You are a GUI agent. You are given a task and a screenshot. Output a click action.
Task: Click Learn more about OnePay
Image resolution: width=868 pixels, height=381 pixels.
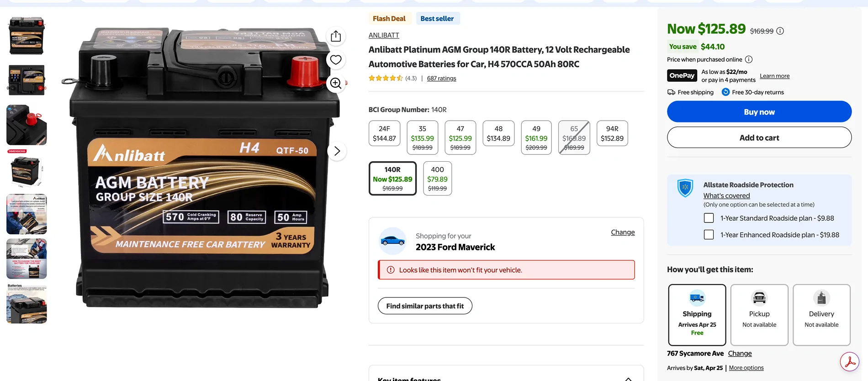[x=774, y=76]
